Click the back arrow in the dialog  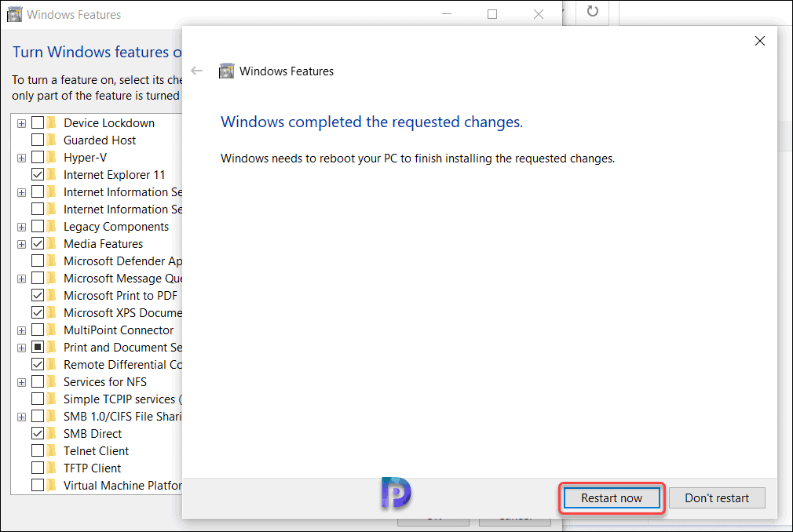[x=196, y=71]
